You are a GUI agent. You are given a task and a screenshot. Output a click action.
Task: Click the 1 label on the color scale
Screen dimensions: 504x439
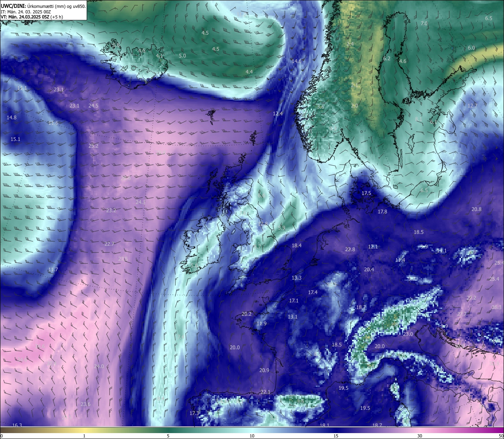84,436
